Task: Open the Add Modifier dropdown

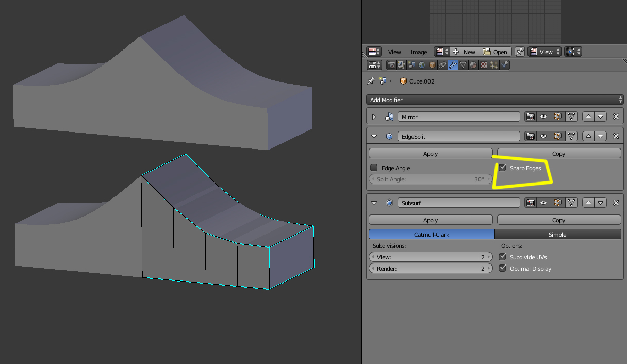Action: pos(494,100)
